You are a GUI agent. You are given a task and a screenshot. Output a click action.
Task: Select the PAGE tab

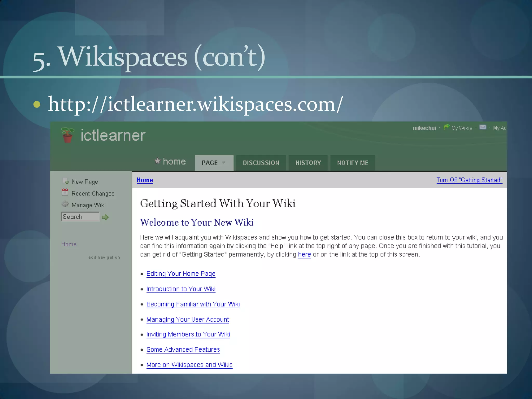tap(214, 163)
